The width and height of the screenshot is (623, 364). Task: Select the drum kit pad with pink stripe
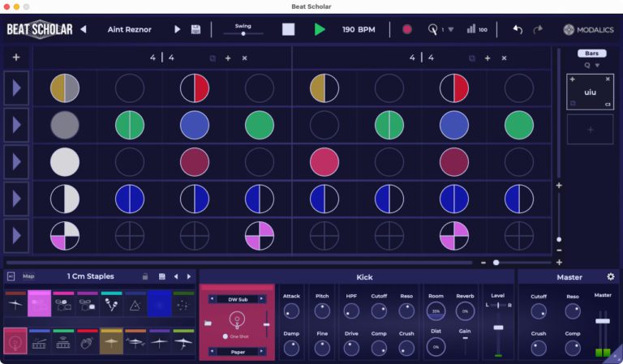pos(63,304)
